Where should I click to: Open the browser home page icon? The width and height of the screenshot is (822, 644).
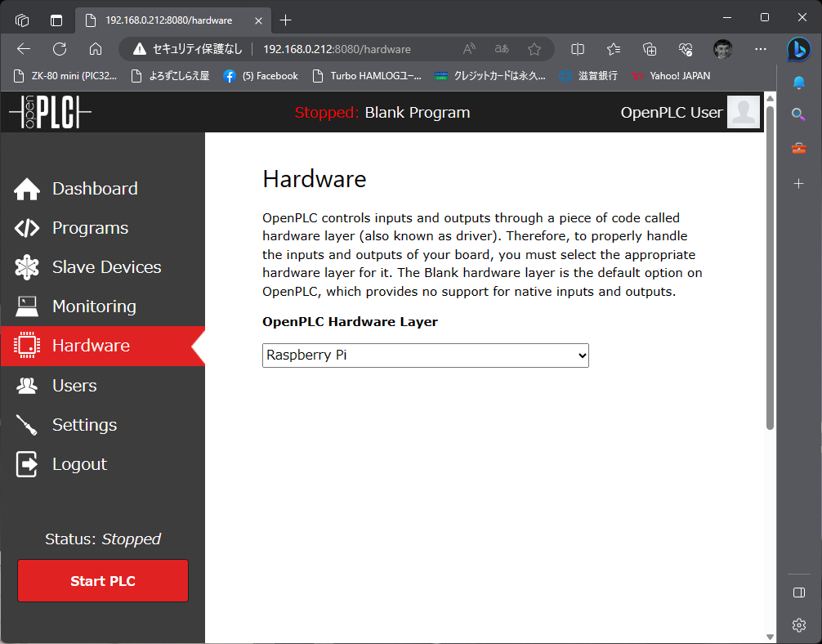[x=96, y=49]
